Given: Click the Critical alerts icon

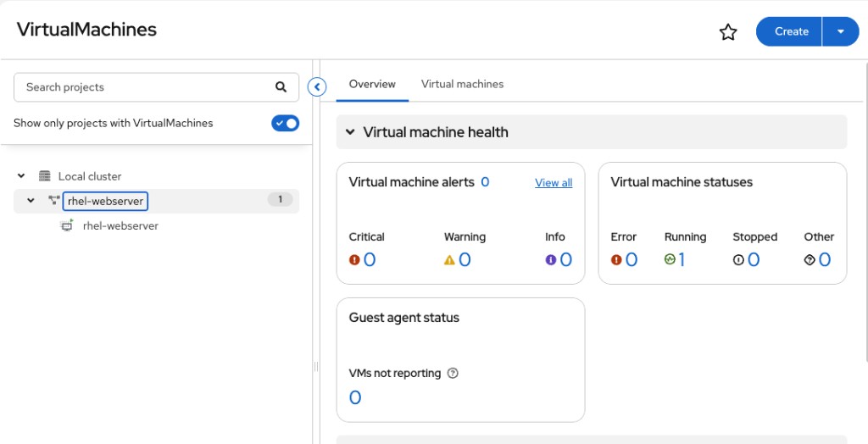Looking at the screenshot, I should tap(354, 259).
